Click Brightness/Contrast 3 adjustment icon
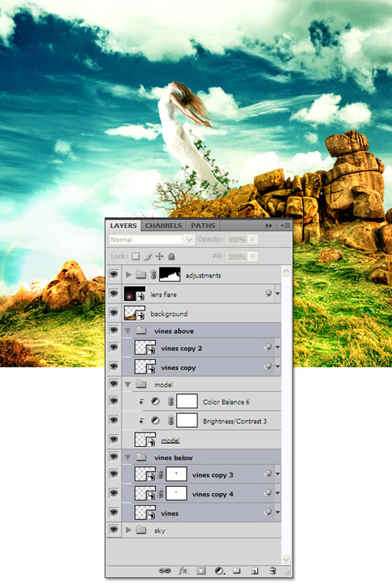Viewport: 392px width, 584px height. (155, 420)
